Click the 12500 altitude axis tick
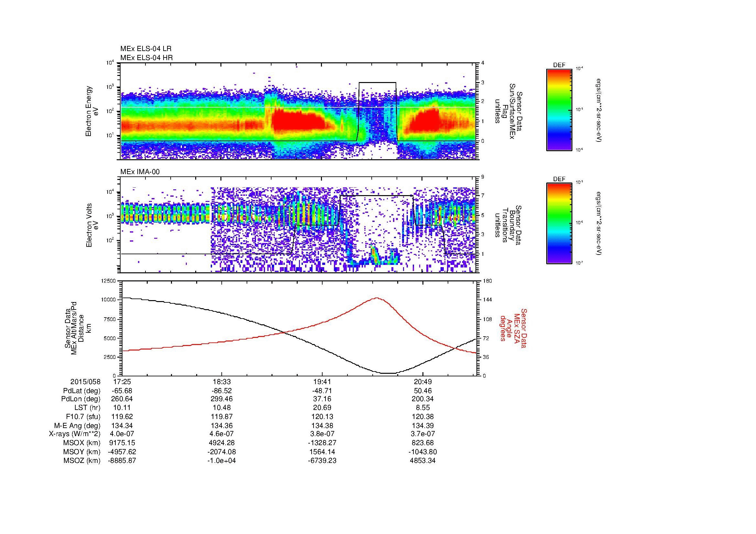This screenshot has width=756, height=534. (x=109, y=281)
